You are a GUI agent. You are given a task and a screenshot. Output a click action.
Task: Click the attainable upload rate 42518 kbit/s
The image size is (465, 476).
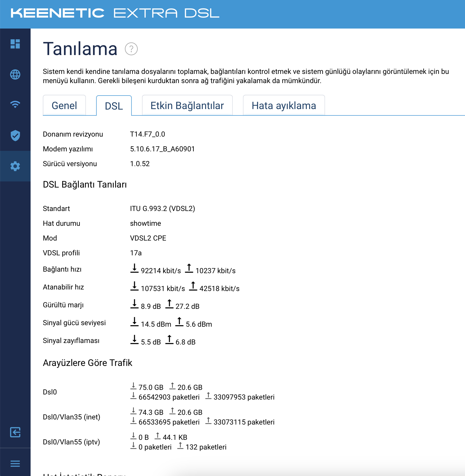219,288
